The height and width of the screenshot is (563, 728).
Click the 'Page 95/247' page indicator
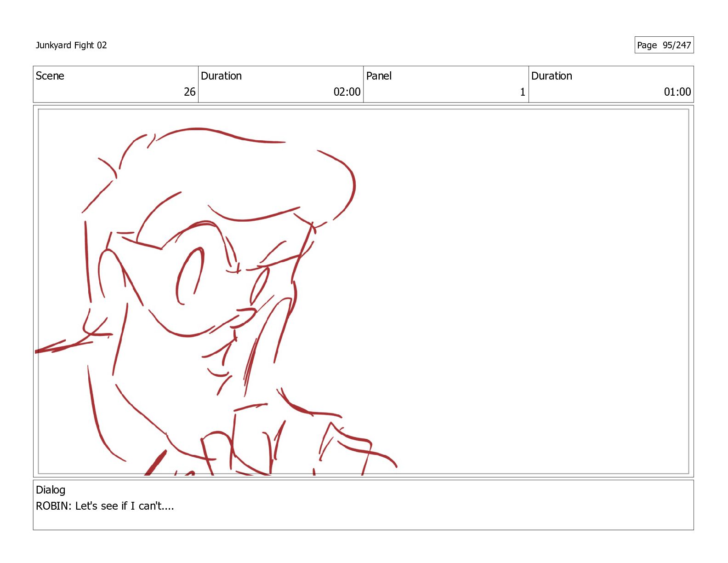click(x=664, y=45)
